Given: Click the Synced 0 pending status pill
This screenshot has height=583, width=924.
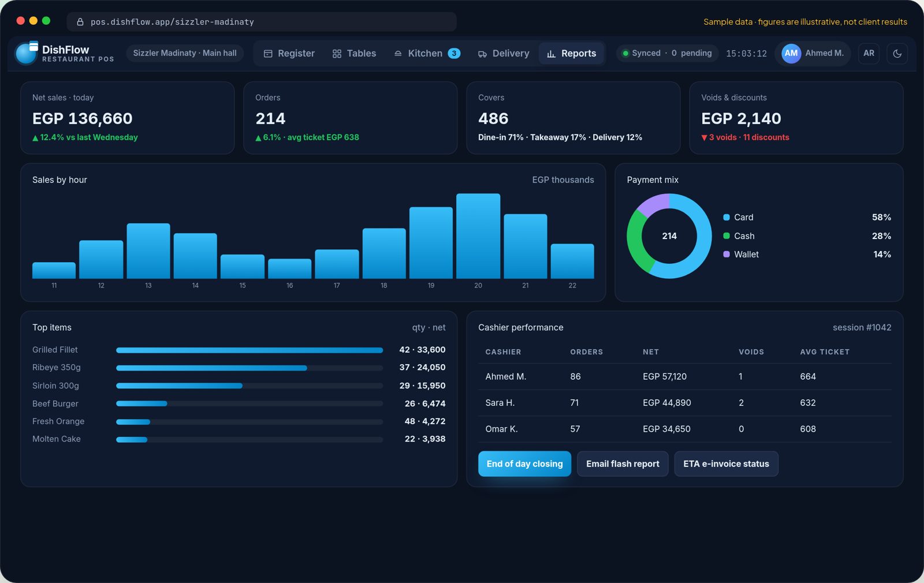Looking at the screenshot, I should point(667,53).
